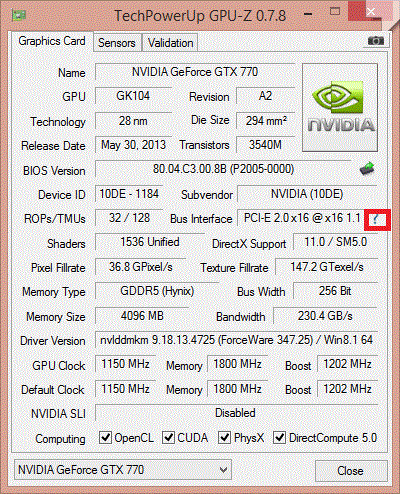Toggle the PhysX checkbox
Screen dimensions: 400x494
coord(224,437)
